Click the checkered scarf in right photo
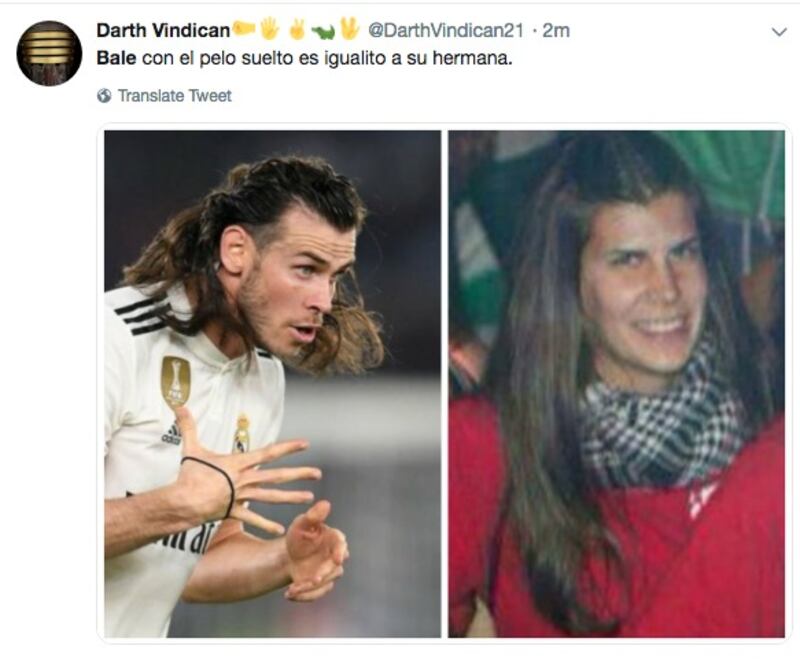The width and height of the screenshot is (800, 664). pyautogui.click(x=661, y=425)
